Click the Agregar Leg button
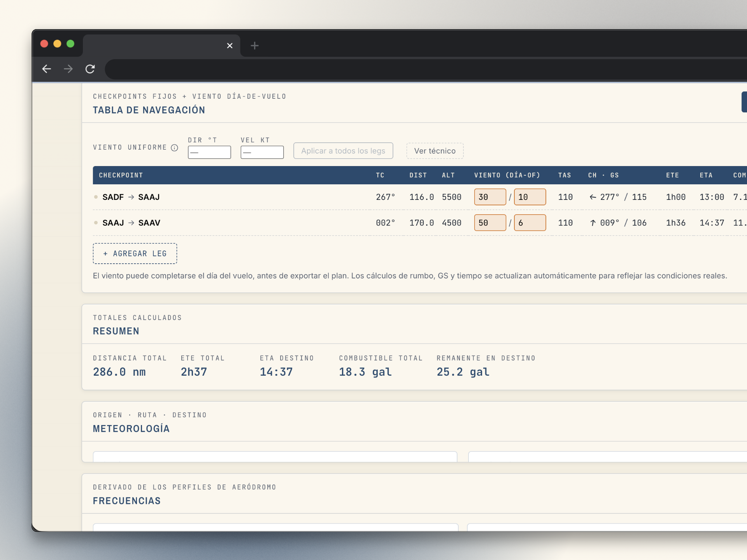This screenshot has height=560, width=747. point(135,254)
